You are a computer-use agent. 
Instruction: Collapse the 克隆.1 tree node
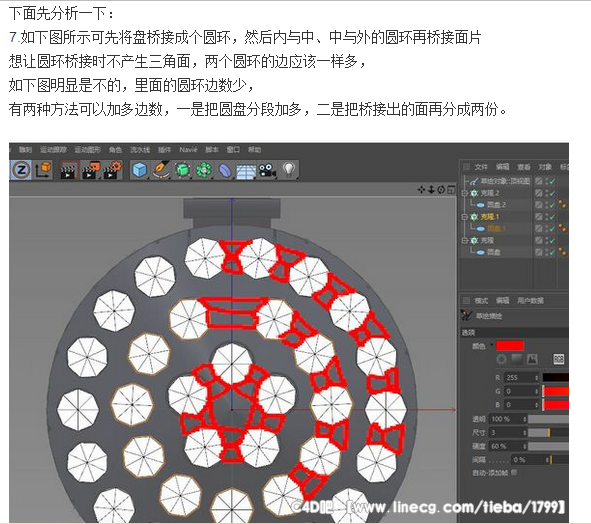pyautogui.click(x=465, y=217)
